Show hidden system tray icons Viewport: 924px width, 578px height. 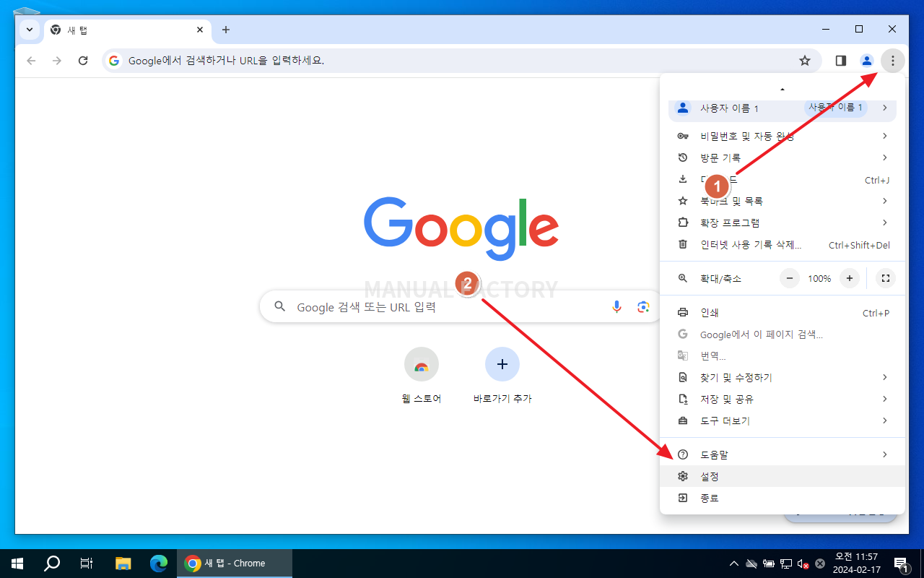tap(734, 564)
